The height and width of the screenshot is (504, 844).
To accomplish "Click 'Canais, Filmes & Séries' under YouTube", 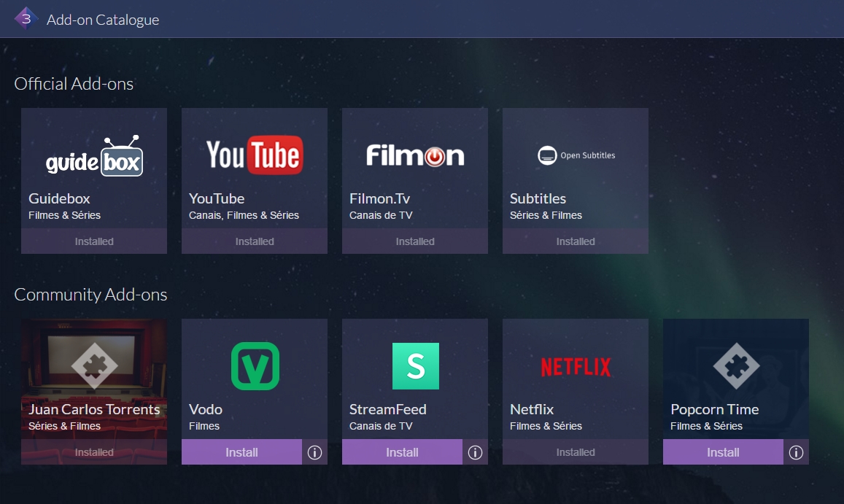I will (x=244, y=215).
